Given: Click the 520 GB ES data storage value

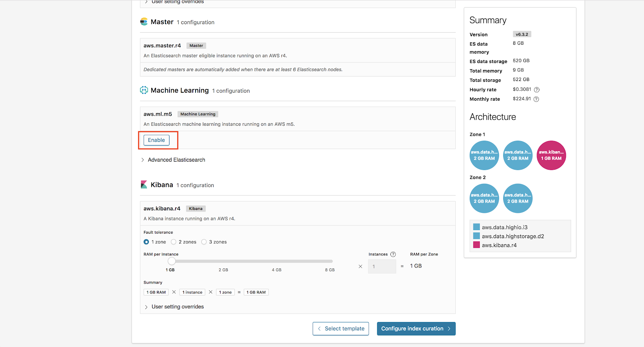Looking at the screenshot, I should (521, 61).
